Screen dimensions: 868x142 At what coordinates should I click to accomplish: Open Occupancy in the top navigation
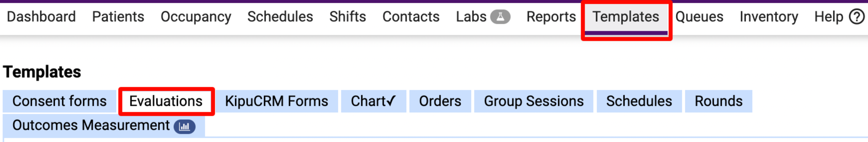pyautogui.click(x=196, y=17)
